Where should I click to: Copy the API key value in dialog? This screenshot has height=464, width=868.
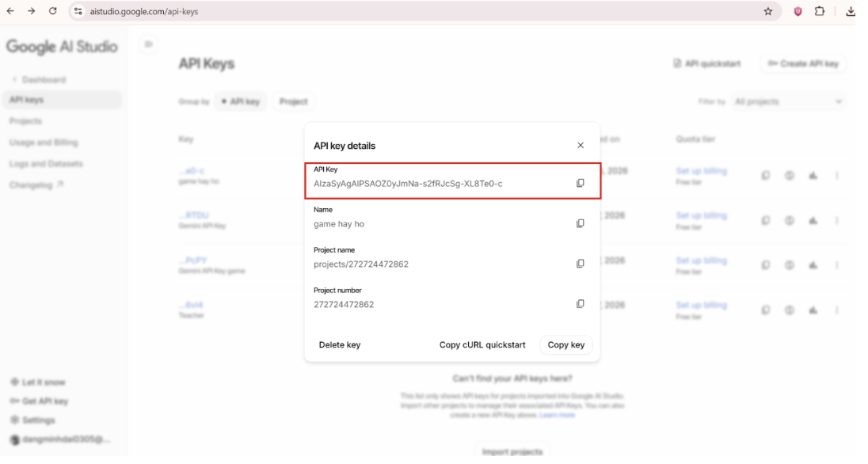coord(580,183)
